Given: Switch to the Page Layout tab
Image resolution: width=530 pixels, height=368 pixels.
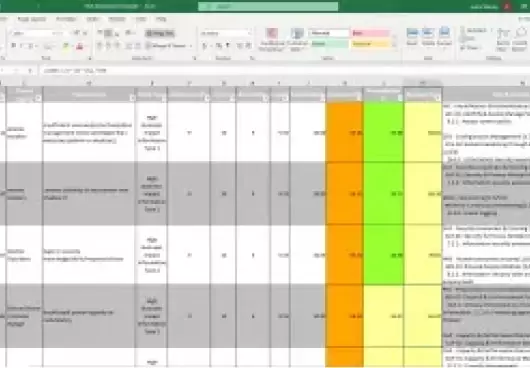Looking at the screenshot, I should click(x=31, y=19).
